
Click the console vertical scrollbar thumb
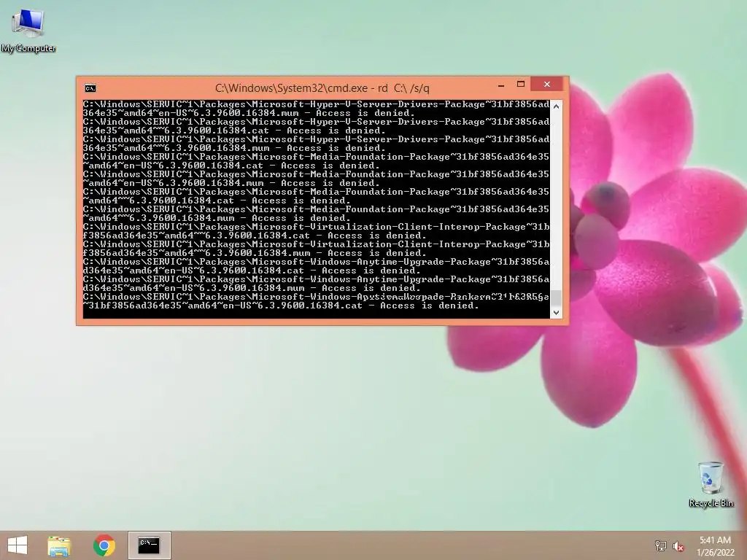556,298
